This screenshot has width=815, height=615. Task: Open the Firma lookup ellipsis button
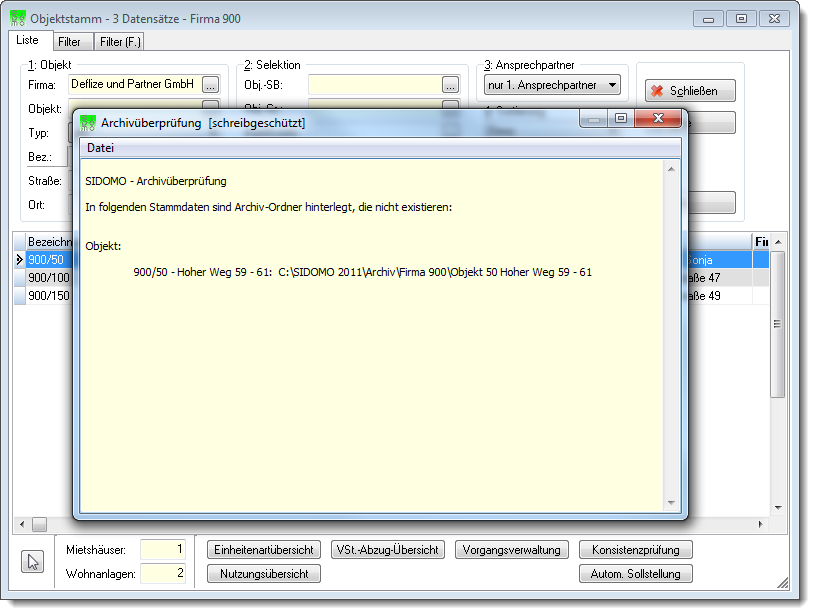click(x=211, y=84)
